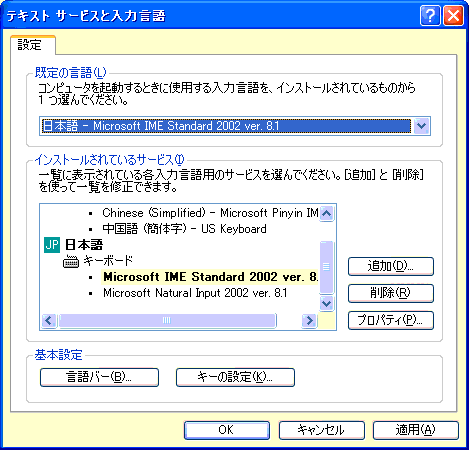The image size is (469, 450).
Task: Select Chinese (Simplified) Microsoft Pinyin entry
Action: (x=210, y=213)
